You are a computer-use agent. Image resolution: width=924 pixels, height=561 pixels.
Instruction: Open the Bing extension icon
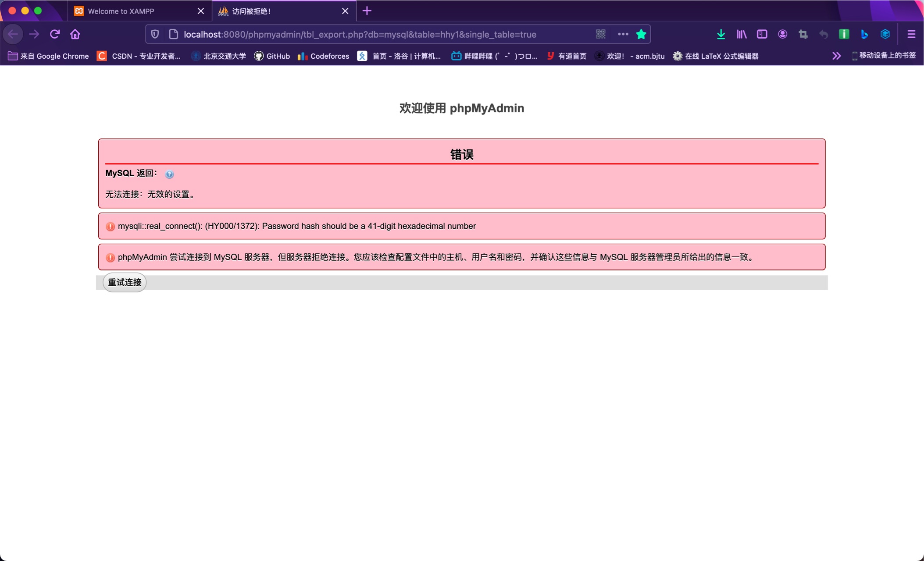[x=864, y=34]
